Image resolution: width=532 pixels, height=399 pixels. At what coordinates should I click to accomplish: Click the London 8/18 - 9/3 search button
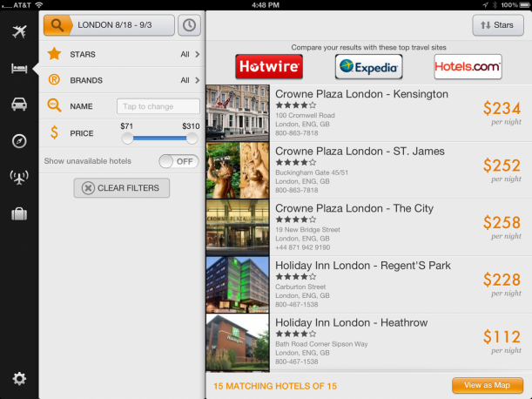click(109, 25)
